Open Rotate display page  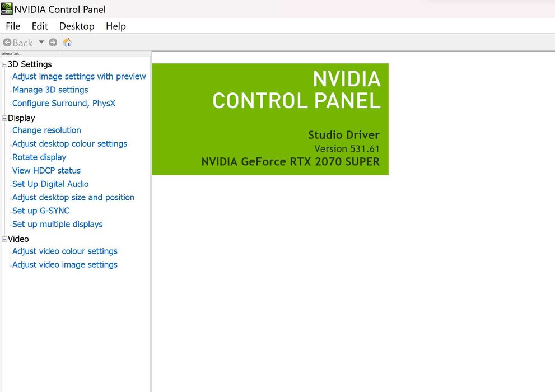pos(39,157)
